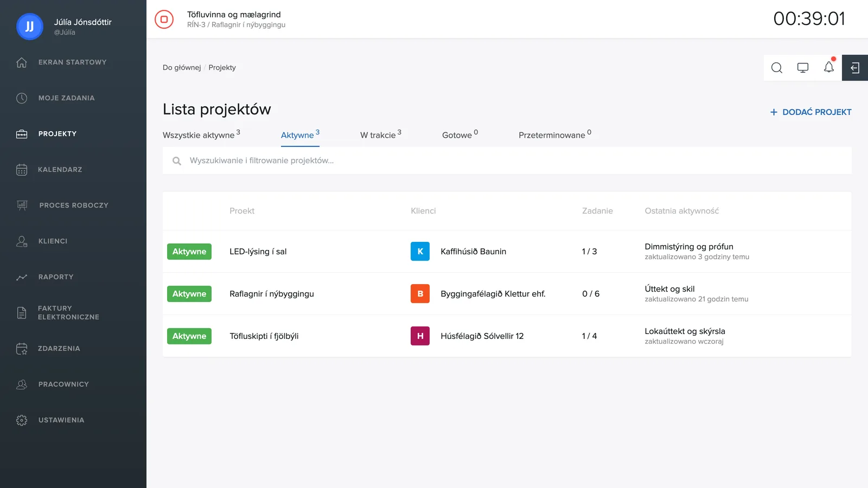Switch to Przeterminowane tab
The image size is (868, 488).
[555, 134]
